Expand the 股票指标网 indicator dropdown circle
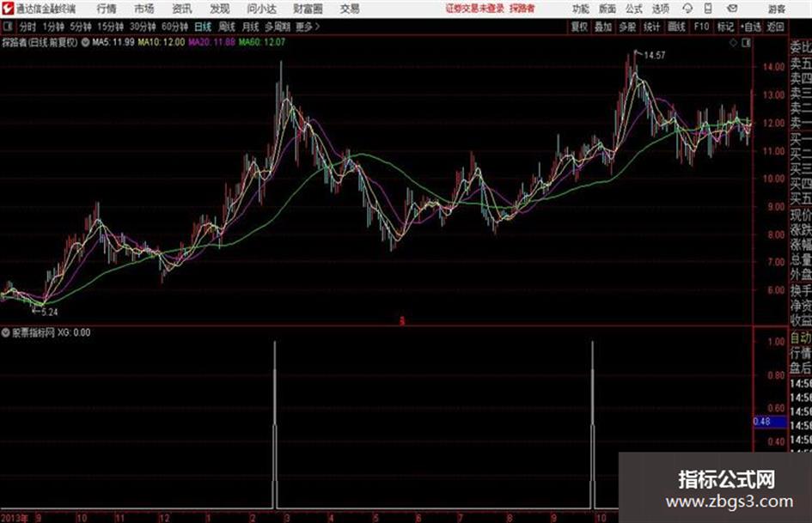Screen dimensions: 812x523 [6, 332]
